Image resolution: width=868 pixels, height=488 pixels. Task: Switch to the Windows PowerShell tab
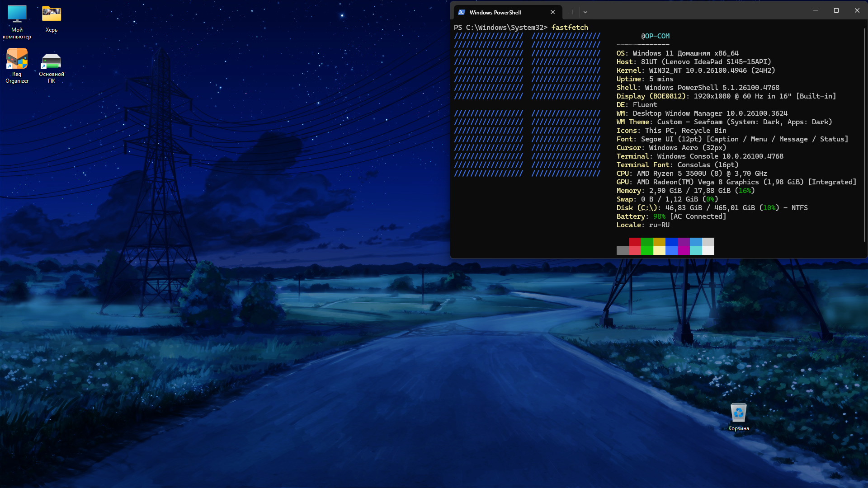(x=495, y=12)
